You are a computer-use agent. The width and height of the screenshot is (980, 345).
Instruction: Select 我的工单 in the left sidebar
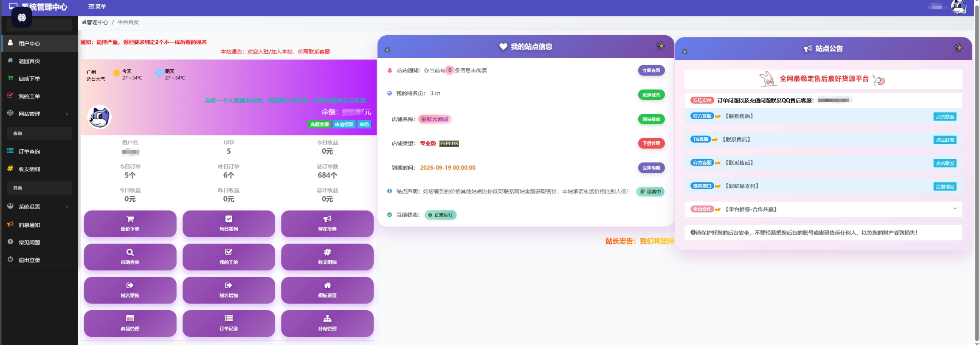(x=39, y=96)
